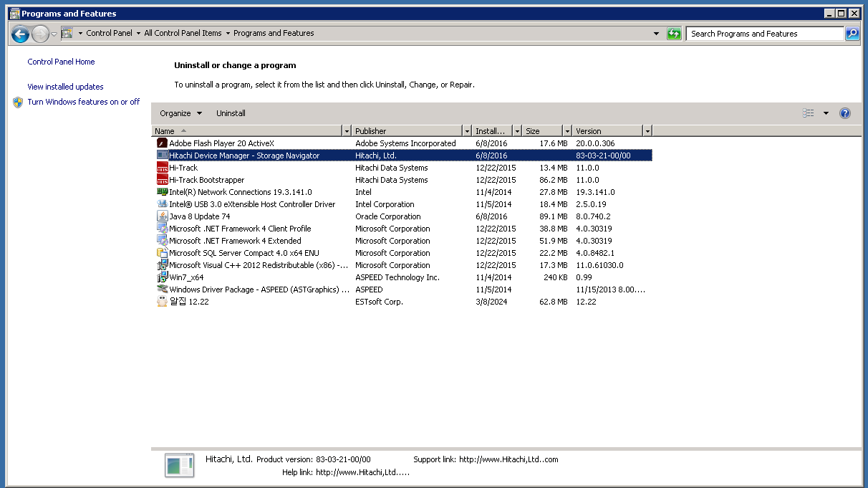The height and width of the screenshot is (488, 868).
Task: Click the Programs and Features breadcrumb
Action: pyautogui.click(x=274, y=33)
